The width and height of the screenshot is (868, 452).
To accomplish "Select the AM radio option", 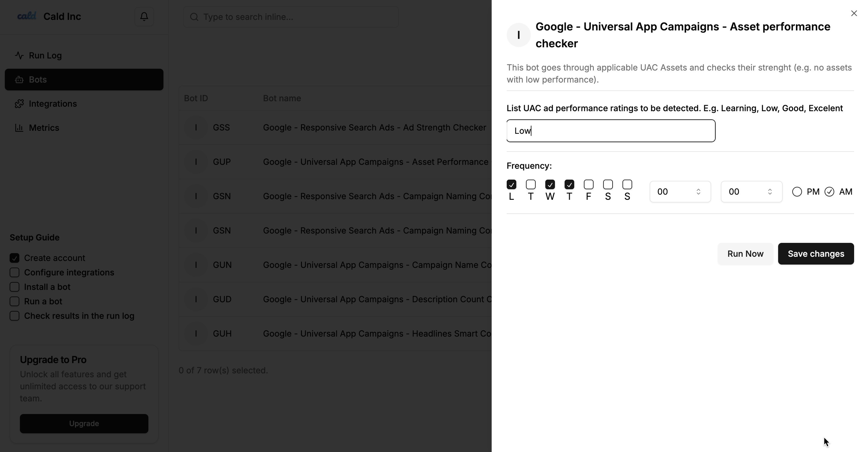I will [829, 192].
